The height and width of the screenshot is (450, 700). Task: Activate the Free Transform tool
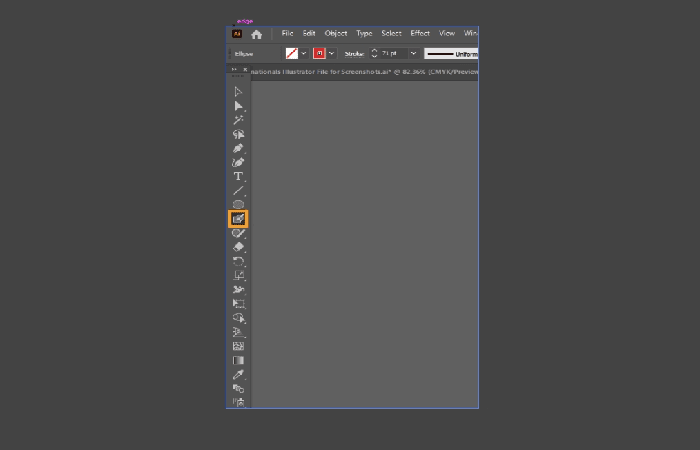point(238,304)
